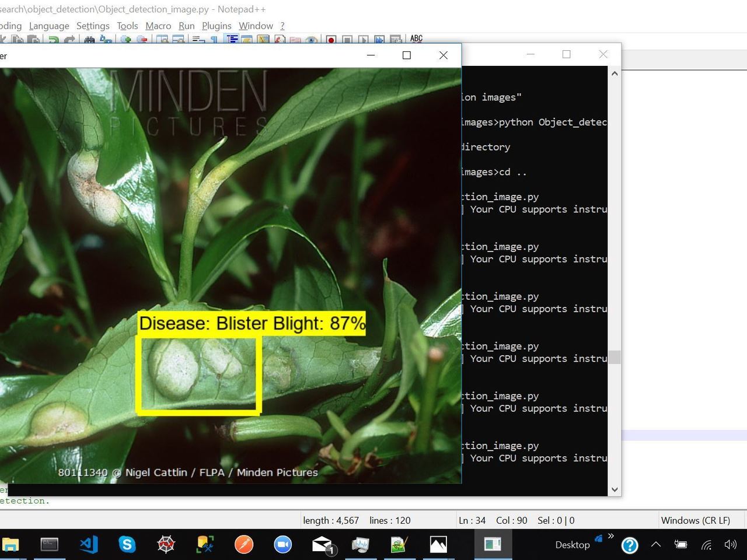Click the Copy icon in Notepad++ toolbar

click(x=18, y=40)
